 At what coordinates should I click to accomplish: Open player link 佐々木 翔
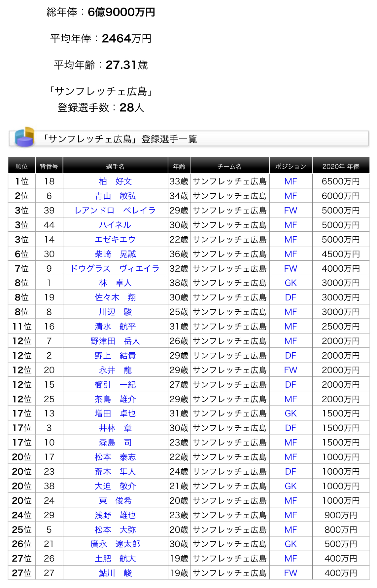pyautogui.click(x=115, y=297)
